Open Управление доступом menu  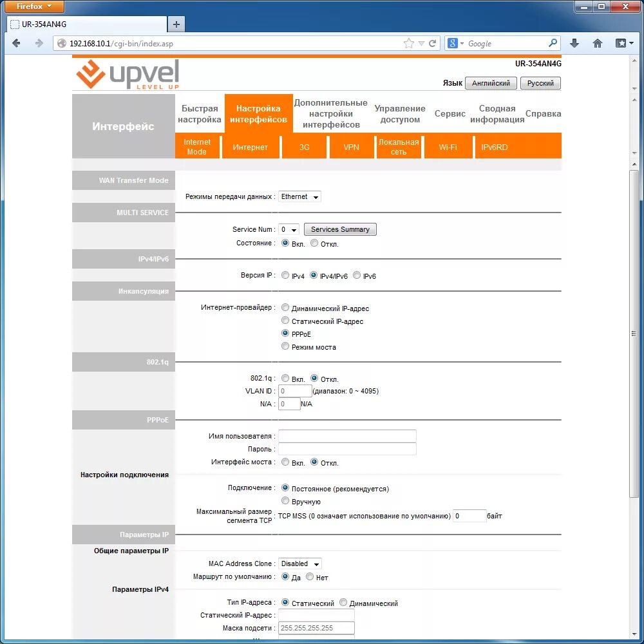click(400, 114)
